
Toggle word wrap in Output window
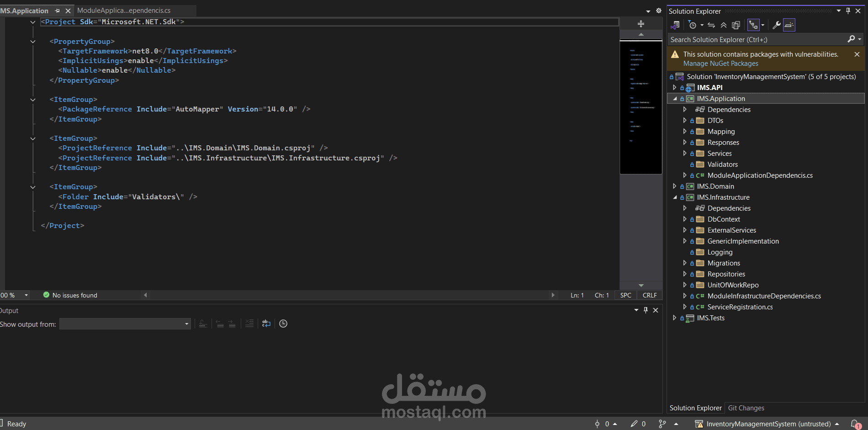click(266, 324)
